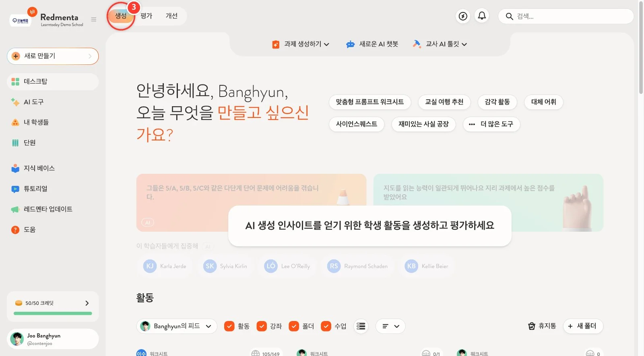Switch to list view icon
Viewport: 644px width, 356px height.
pos(361,326)
